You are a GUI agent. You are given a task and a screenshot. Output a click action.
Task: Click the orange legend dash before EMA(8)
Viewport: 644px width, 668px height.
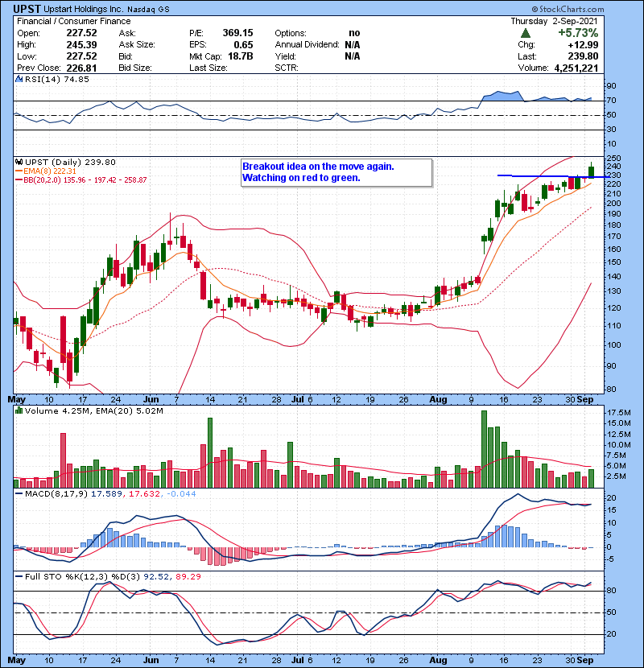tap(19, 171)
